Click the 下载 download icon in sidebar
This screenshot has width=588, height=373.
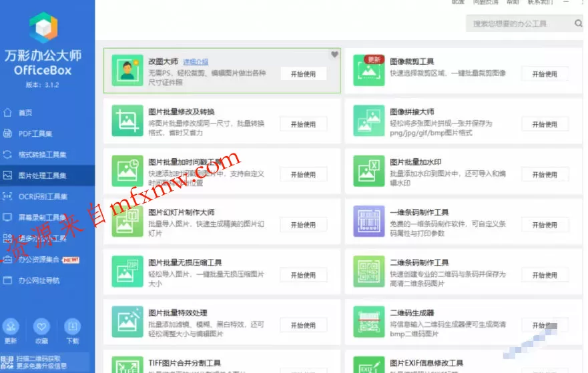pos(72,326)
